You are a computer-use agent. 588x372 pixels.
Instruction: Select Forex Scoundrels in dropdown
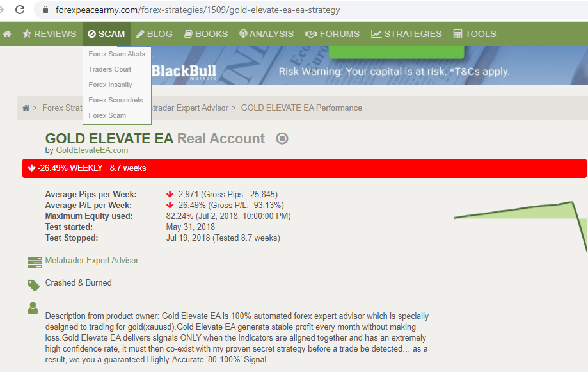point(116,101)
